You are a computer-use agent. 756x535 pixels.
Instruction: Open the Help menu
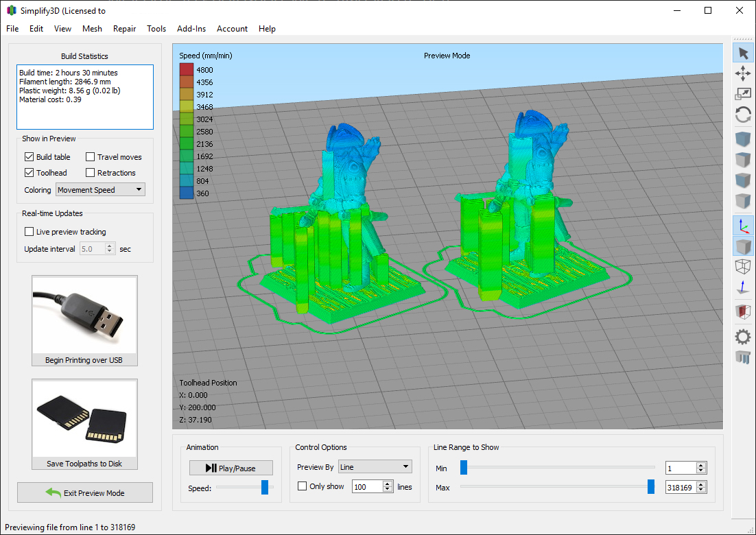pyautogui.click(x=267, y=28)
